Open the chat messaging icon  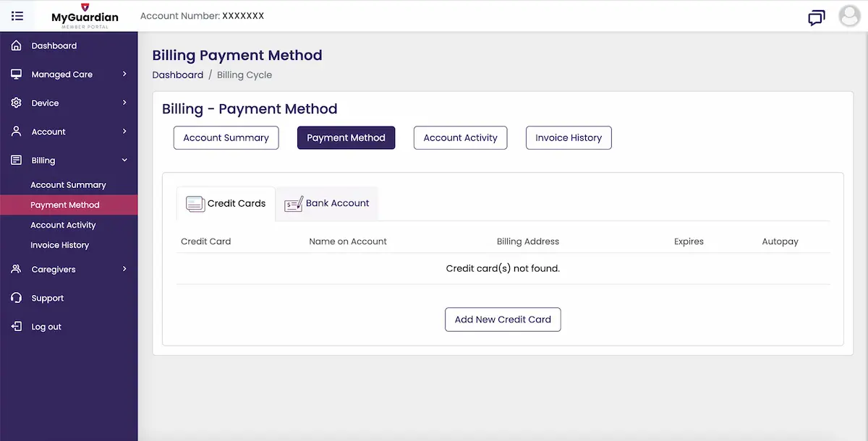[x=817, y=17]
